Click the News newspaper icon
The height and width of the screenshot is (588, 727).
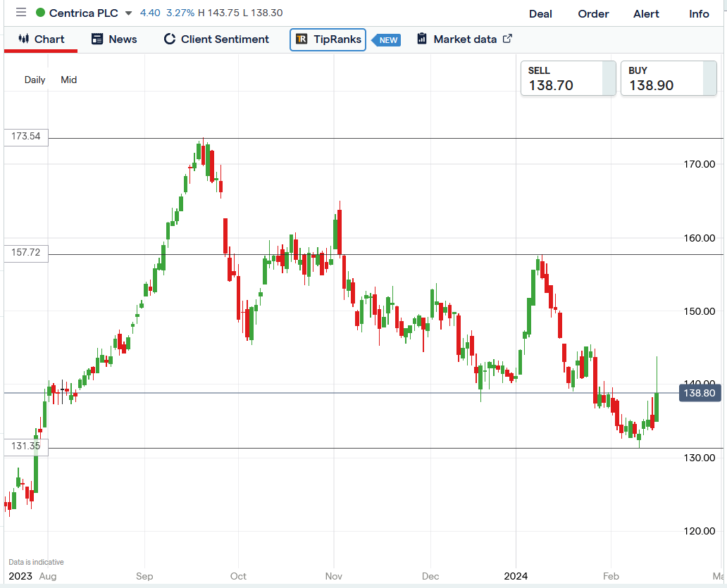[97, 39]
